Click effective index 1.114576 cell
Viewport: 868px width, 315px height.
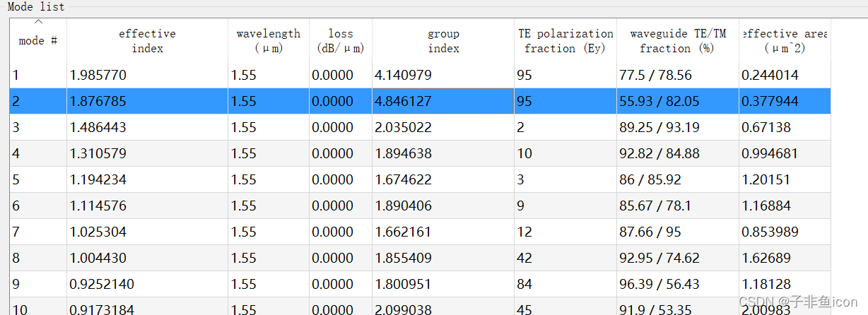[147, 206]
